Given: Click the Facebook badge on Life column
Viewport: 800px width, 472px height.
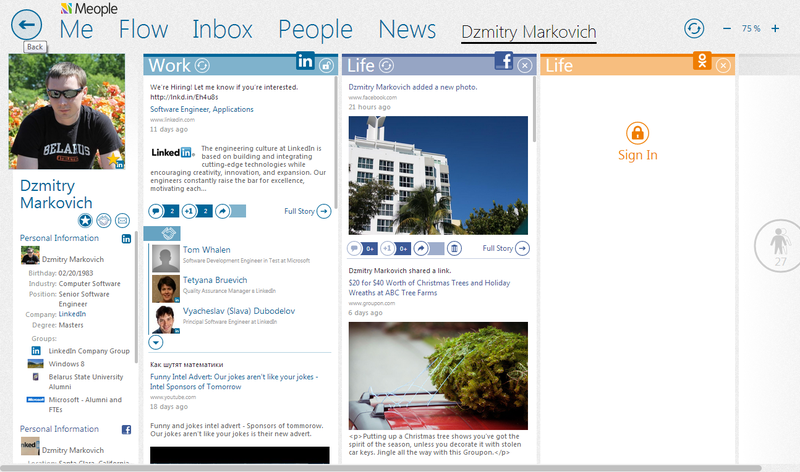Looking at the screenshot, I should 504,61.
